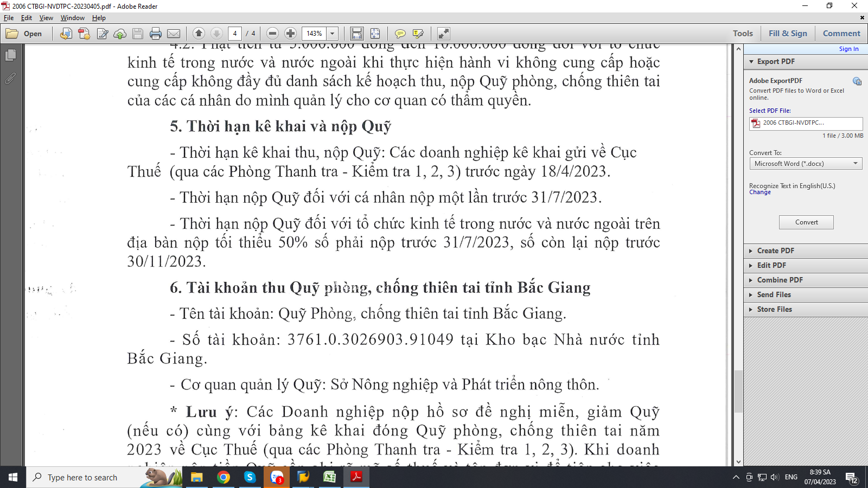Open the View menu
The width and height of the screenshot is (868, 488).
pyautogui.click(x=46, y=18)
